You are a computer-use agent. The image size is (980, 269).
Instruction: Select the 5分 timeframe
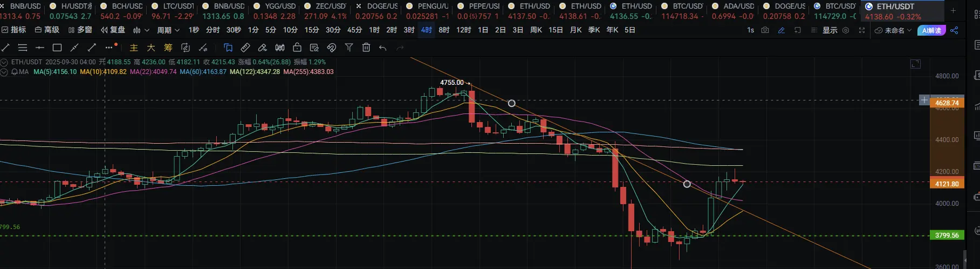click(x=271, y=30)
